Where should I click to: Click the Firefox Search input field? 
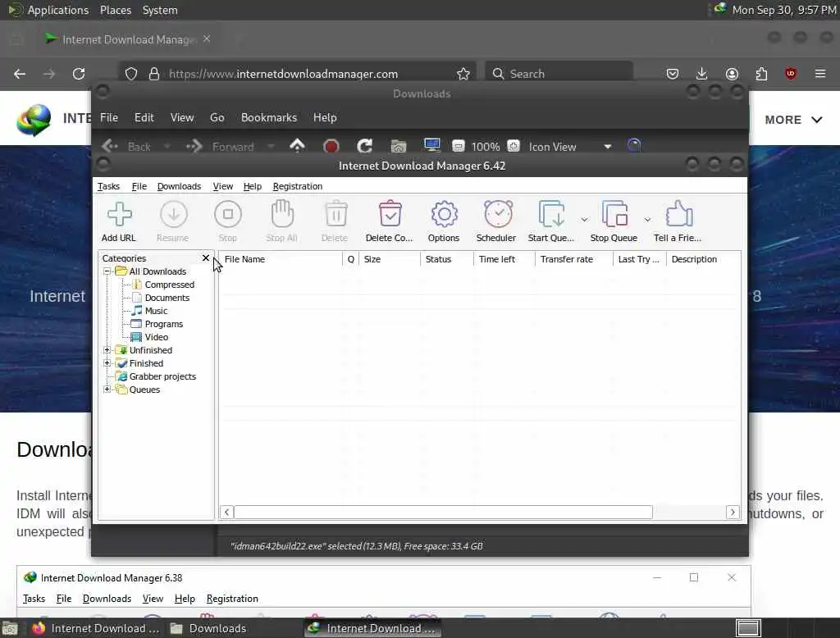(559, 74)
